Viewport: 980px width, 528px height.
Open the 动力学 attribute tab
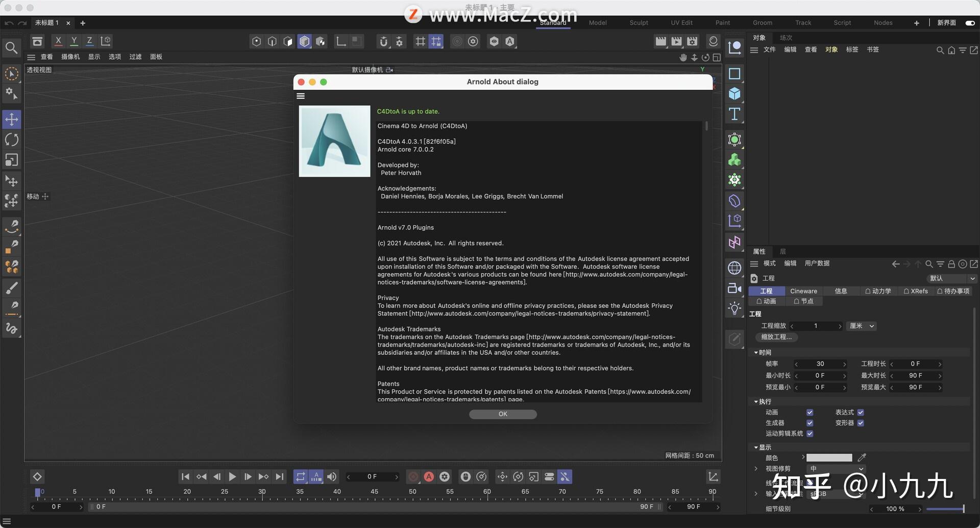pyautogui.click(x=878, y=291)
